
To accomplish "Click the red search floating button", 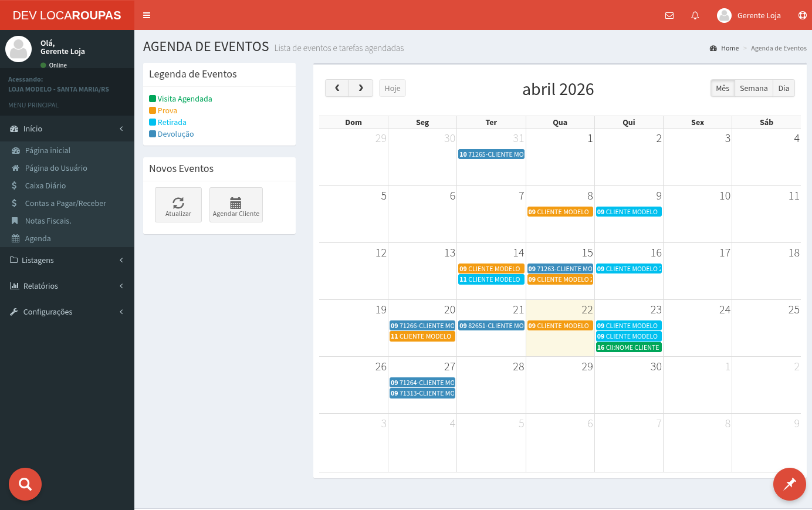I will coord(25,484).
